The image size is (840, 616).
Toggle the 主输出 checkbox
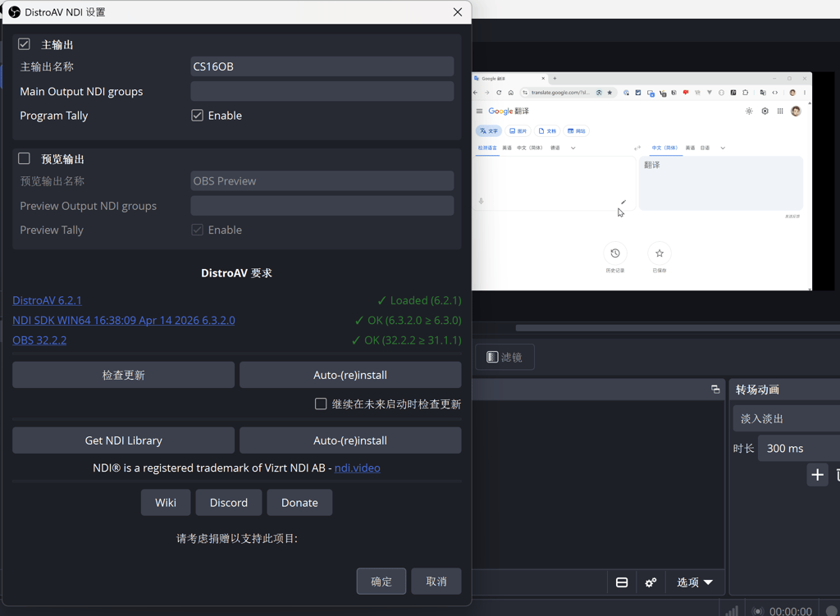tap(24, 44)
